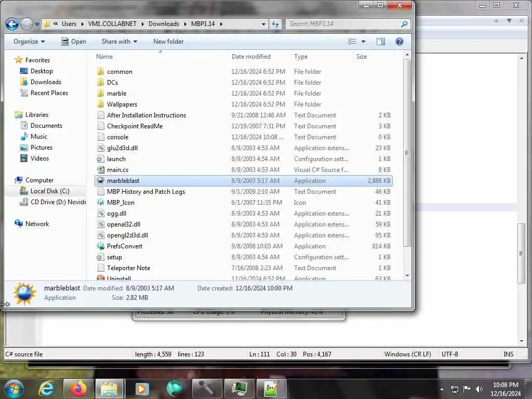Focus the Search MBP1.14 field
Image resolution: width=532 pixels, height=399 pixels.
pos(348,24)
